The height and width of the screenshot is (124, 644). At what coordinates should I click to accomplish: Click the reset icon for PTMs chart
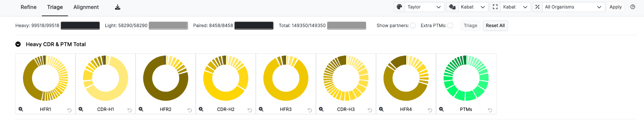pos(490,110)
